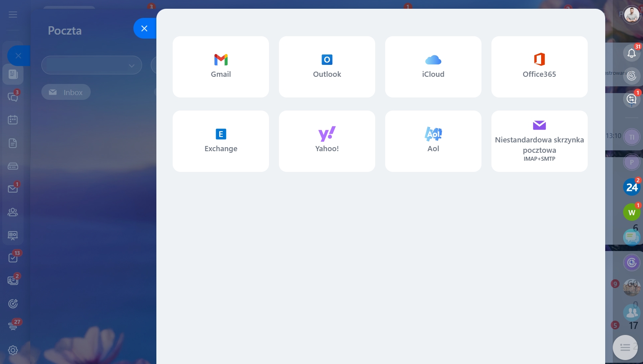The height and width of the screenshot is (364, 643).
Task: Open CRM icon with 2 badge
Action: (x=13, y=280)
